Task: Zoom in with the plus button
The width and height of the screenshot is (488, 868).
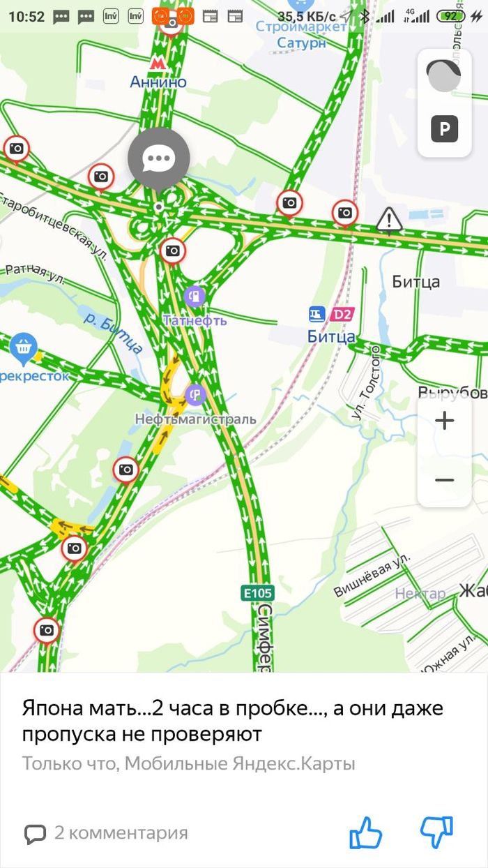Action: (x=444, y=420)
